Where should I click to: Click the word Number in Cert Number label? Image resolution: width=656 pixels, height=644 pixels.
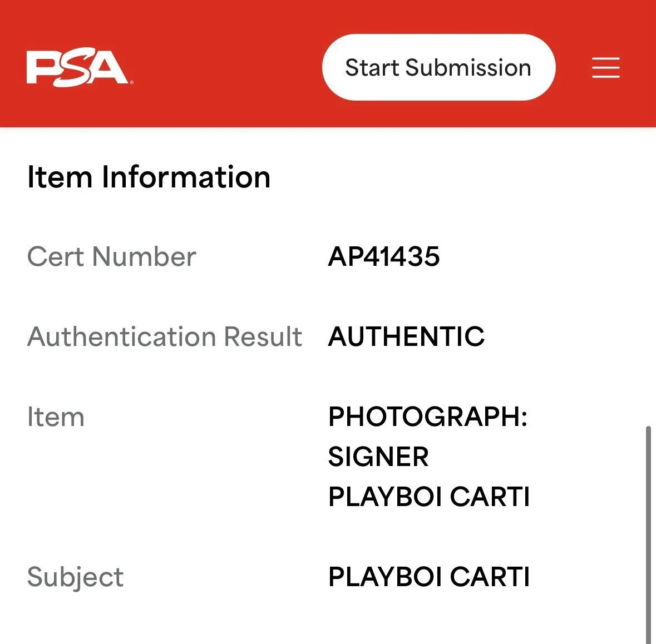tap(144, 257)
